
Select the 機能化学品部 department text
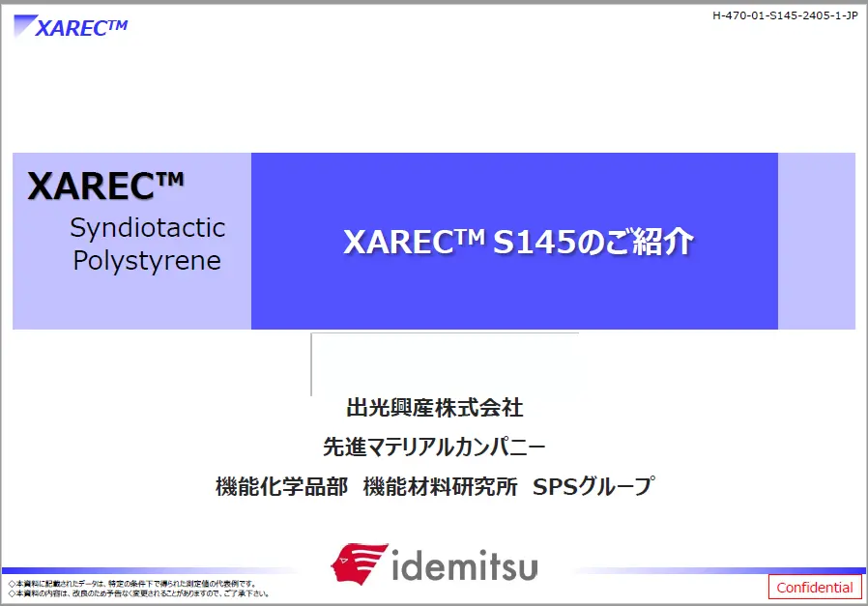[280, 487]
